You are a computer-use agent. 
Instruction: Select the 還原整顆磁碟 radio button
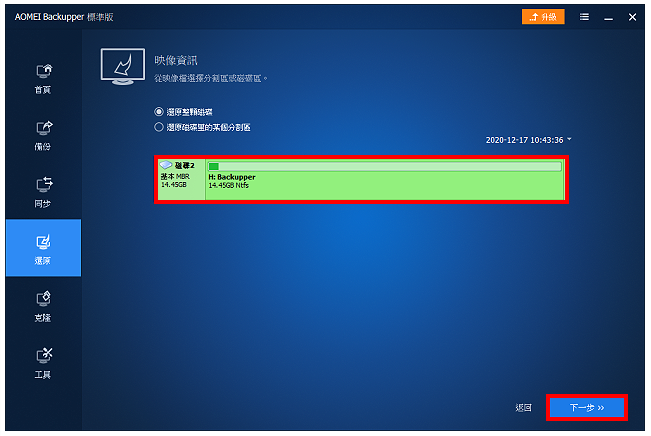click(x=159, y=112)
